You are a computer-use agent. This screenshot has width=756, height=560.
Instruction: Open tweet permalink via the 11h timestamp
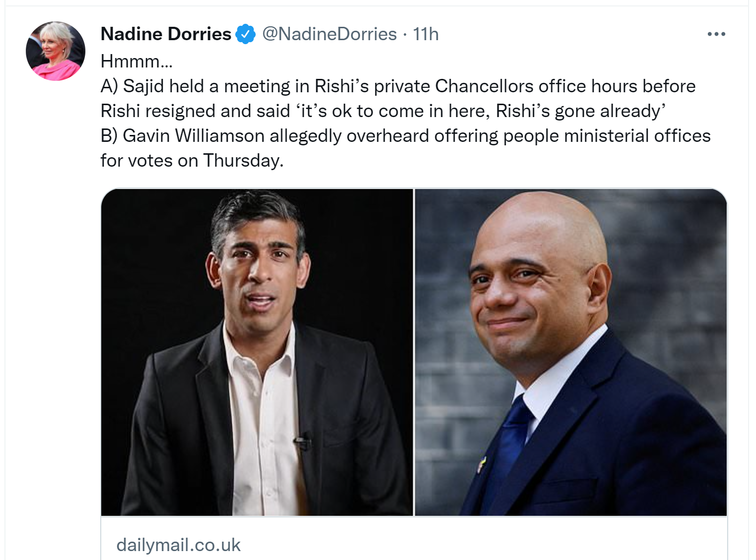click(426, 34)
